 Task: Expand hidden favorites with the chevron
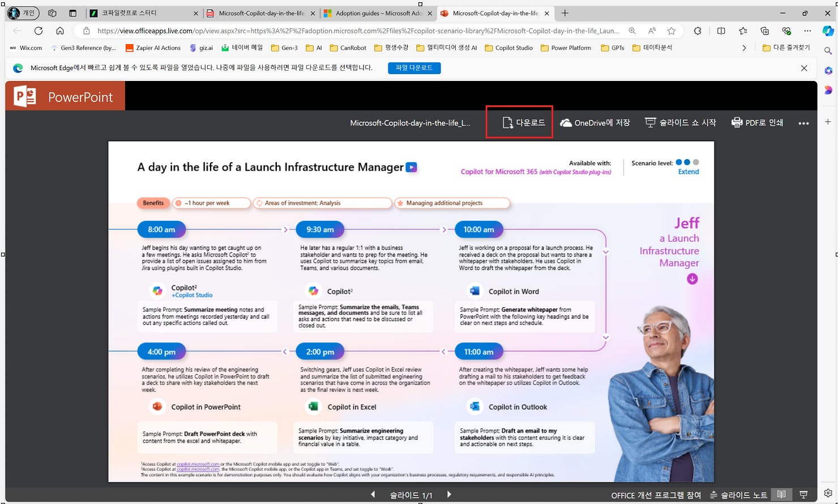(x=745, y=48)
